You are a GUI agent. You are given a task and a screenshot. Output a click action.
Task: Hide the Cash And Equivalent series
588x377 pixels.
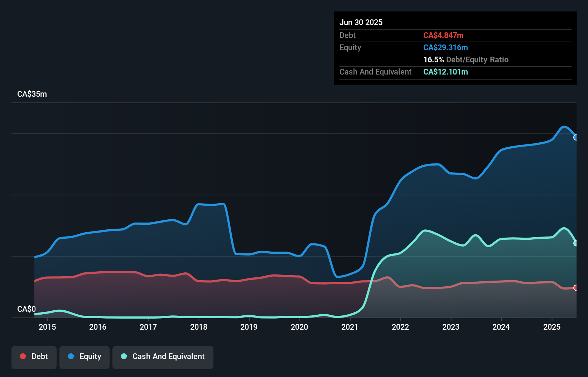(163, 357)
